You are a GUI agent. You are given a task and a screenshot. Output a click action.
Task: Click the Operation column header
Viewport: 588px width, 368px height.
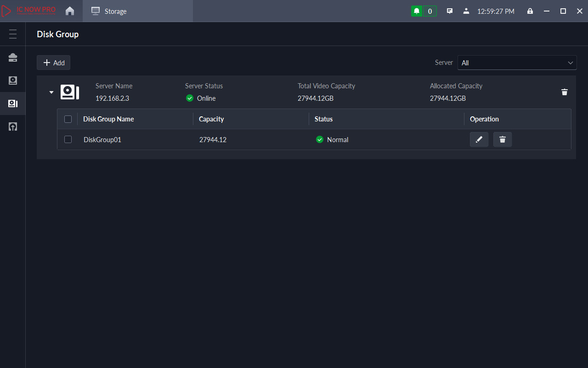(484, 119)
